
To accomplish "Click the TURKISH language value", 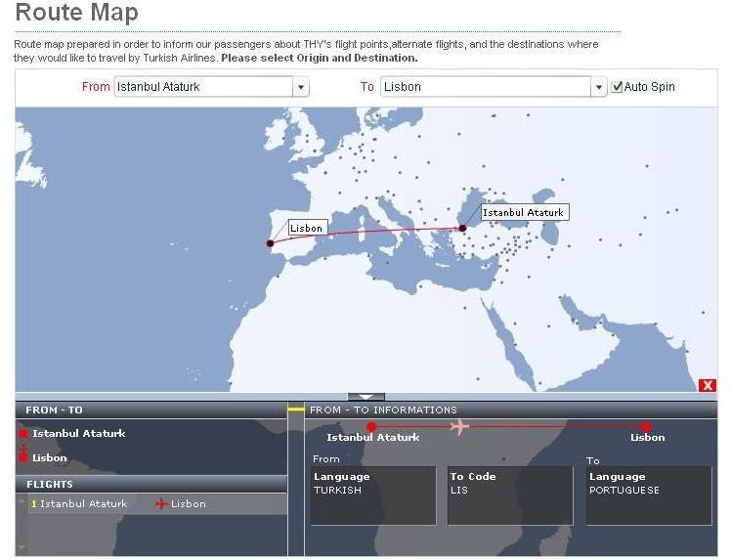I will pyautogui.click(x=337, y=490).
